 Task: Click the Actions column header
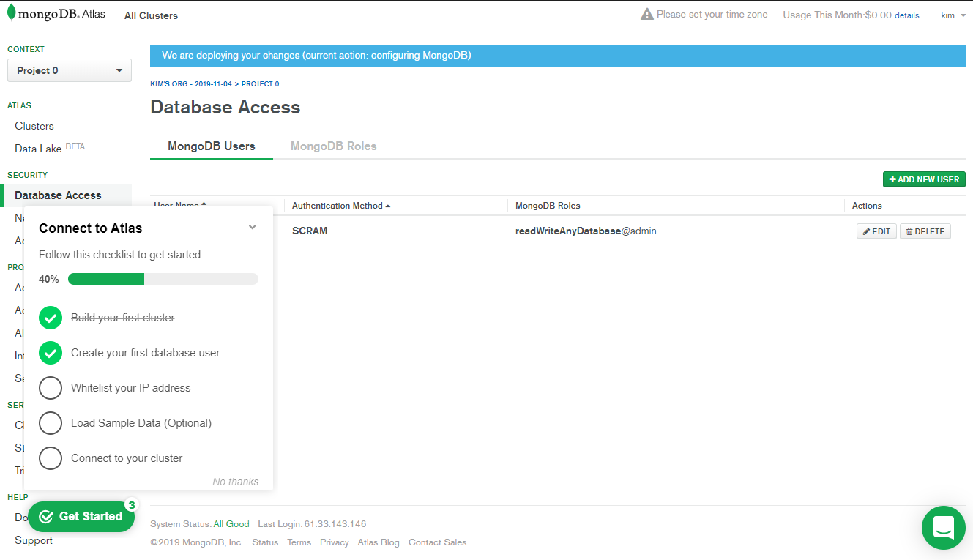click(867, 206)
